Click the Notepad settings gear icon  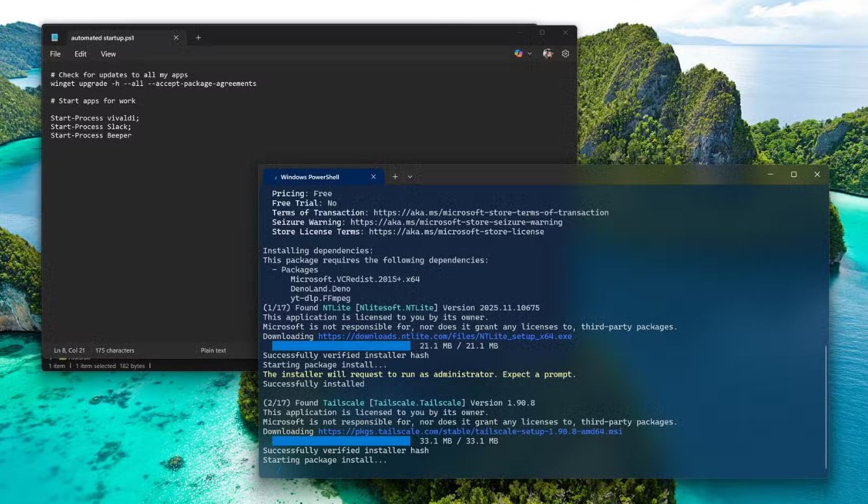(x=565, y=54)
